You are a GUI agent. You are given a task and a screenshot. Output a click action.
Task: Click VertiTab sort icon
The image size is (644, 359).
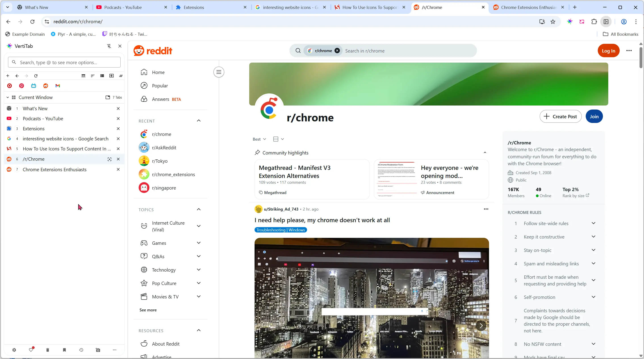[92, 76]
